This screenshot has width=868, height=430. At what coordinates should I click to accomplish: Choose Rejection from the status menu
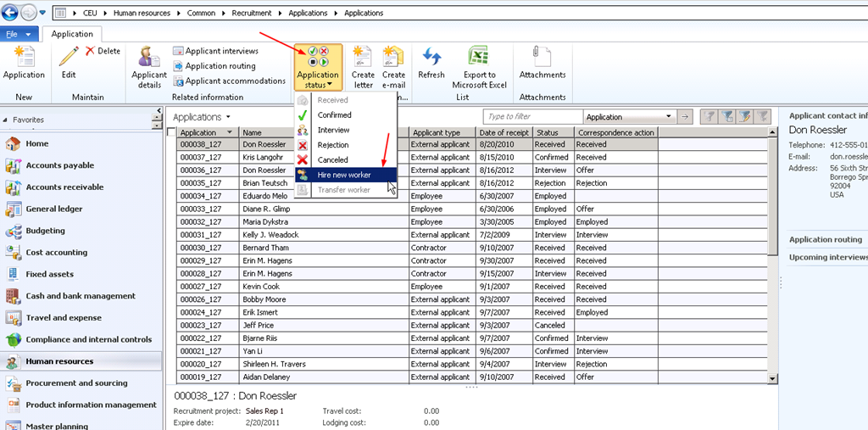tap(332, 145)
